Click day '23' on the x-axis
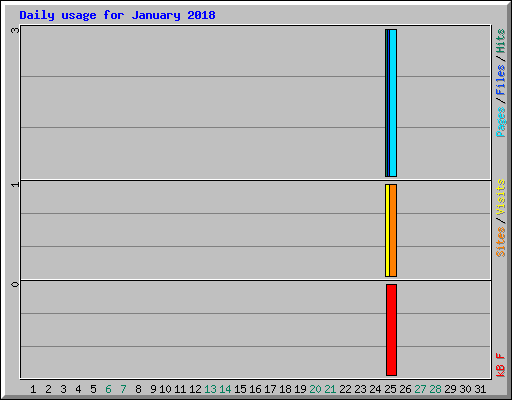 click(x=360, y=389)
